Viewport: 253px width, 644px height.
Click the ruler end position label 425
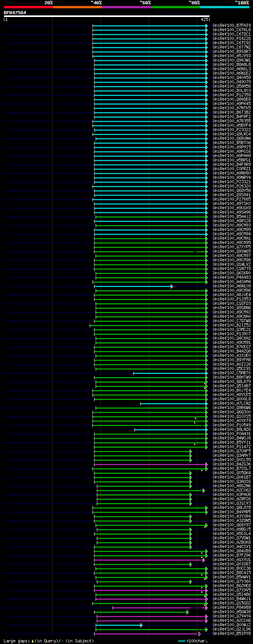click(x=204, y=19)
